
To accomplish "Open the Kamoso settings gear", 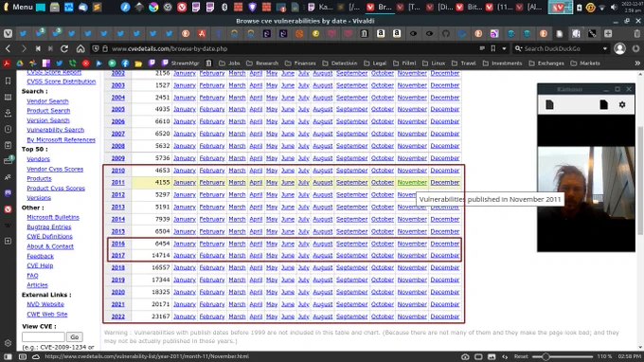I will [622, 105].
